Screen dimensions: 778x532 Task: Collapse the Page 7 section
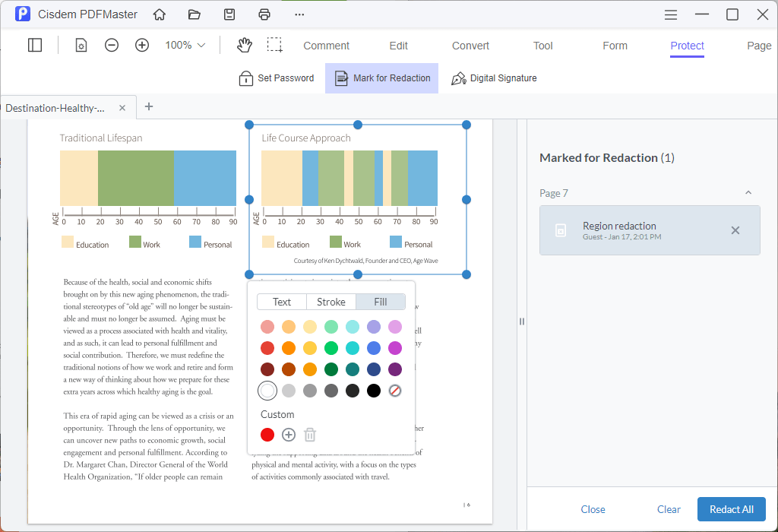[x=748, y=192]
